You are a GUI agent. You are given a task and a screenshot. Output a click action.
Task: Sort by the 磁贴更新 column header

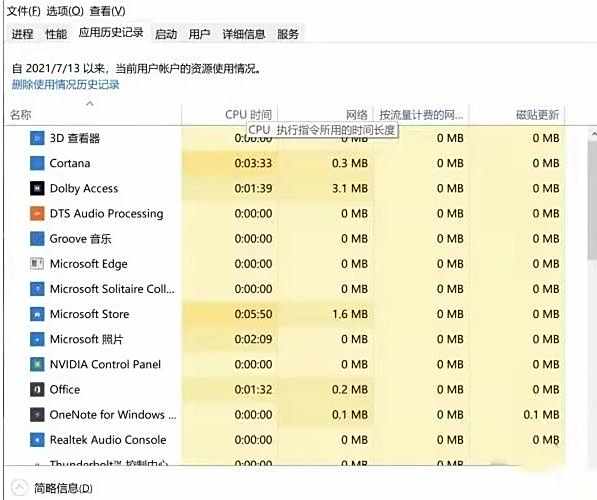(517, 115)
